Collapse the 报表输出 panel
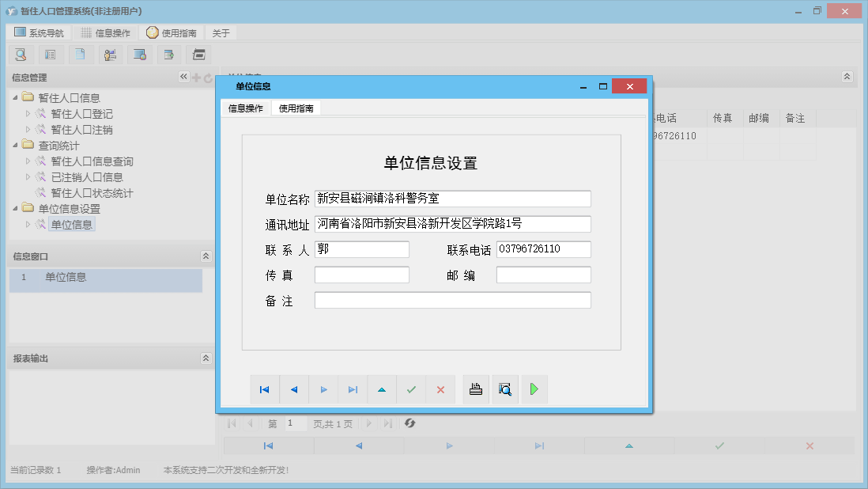Image resolution: width=868 pixels, height=489 pixels. [206, 357]
